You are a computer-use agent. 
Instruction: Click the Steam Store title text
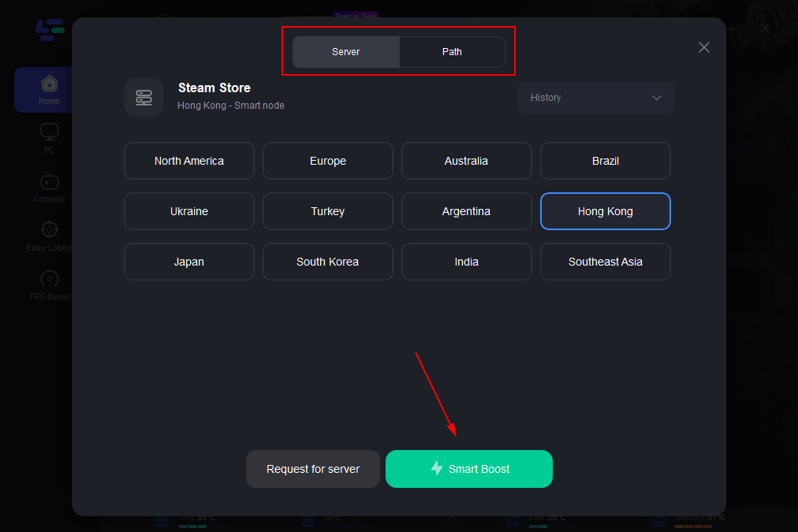(x=214, y=88)
